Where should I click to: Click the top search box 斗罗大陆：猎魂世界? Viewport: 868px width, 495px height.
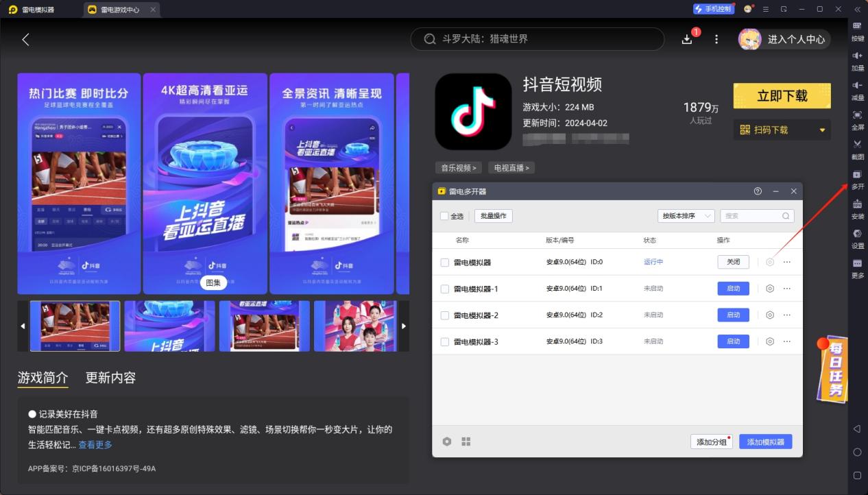click(x=538, y=39)
